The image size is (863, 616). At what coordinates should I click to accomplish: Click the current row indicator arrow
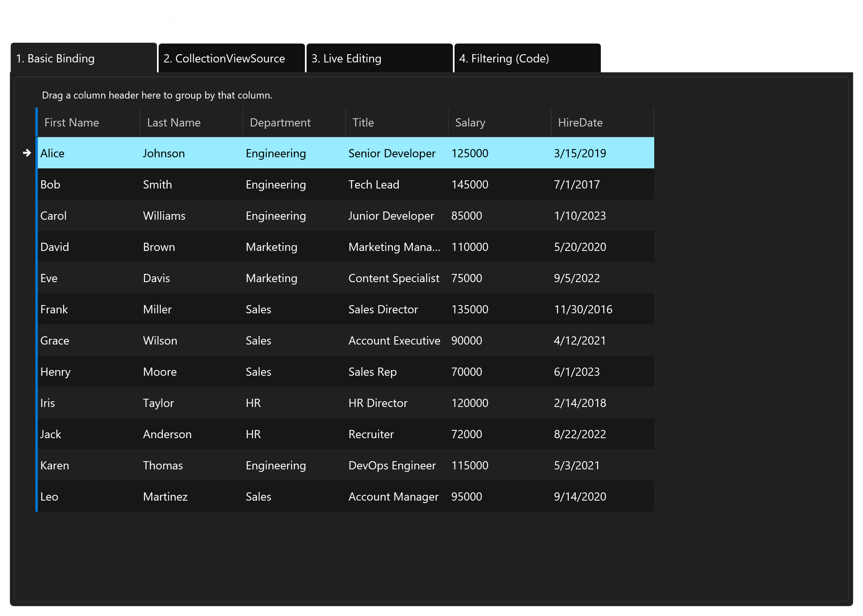(x=27, y=153)
